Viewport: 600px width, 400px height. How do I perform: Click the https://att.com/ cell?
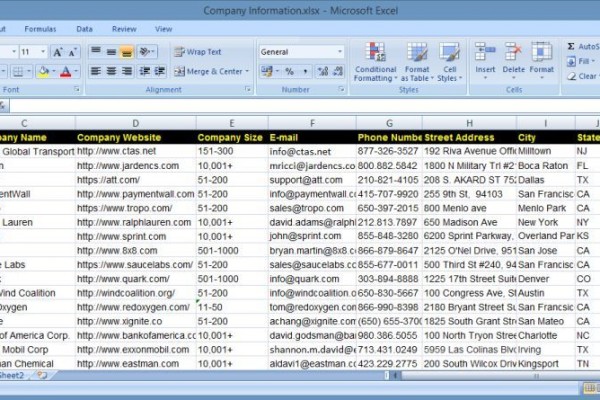(x=136, y=180)
